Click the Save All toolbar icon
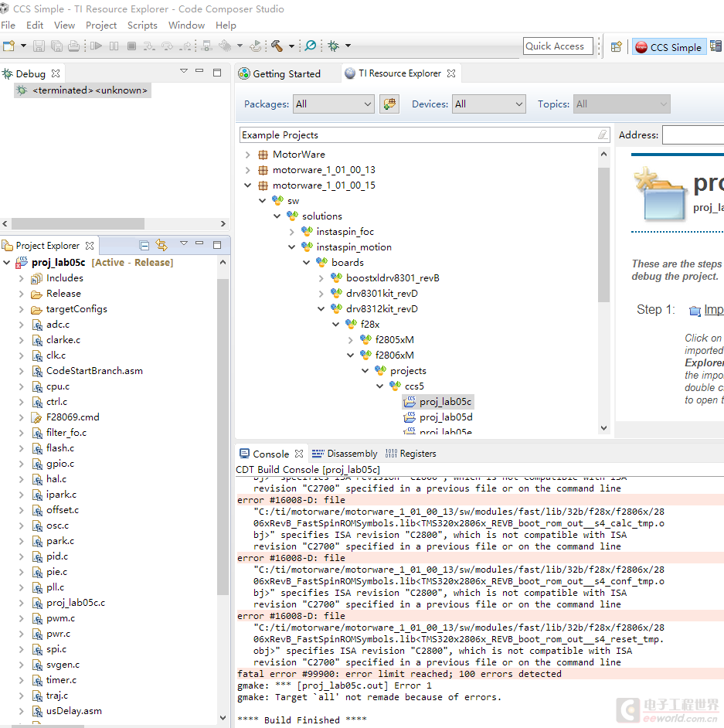The height and width of the screenshot is (728, 724). (x=56, y=46)
